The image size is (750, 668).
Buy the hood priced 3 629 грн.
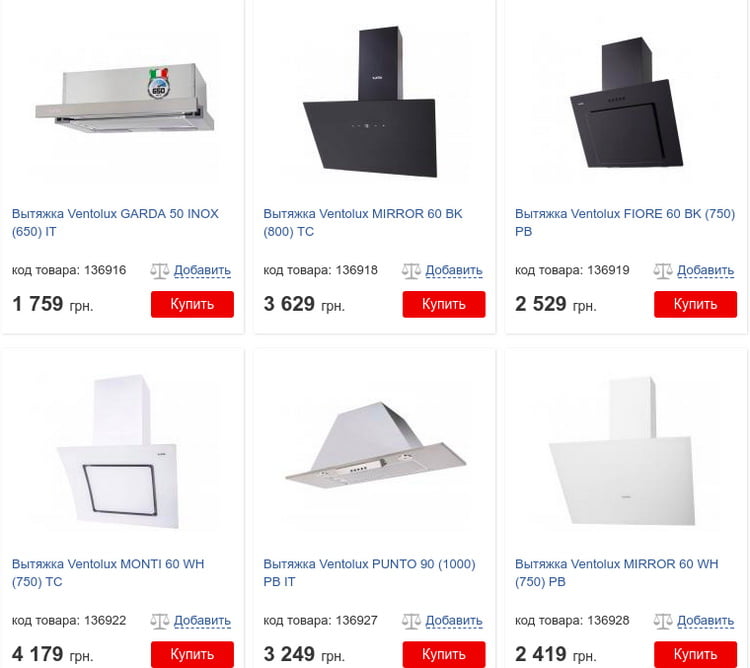coord(444,304)
